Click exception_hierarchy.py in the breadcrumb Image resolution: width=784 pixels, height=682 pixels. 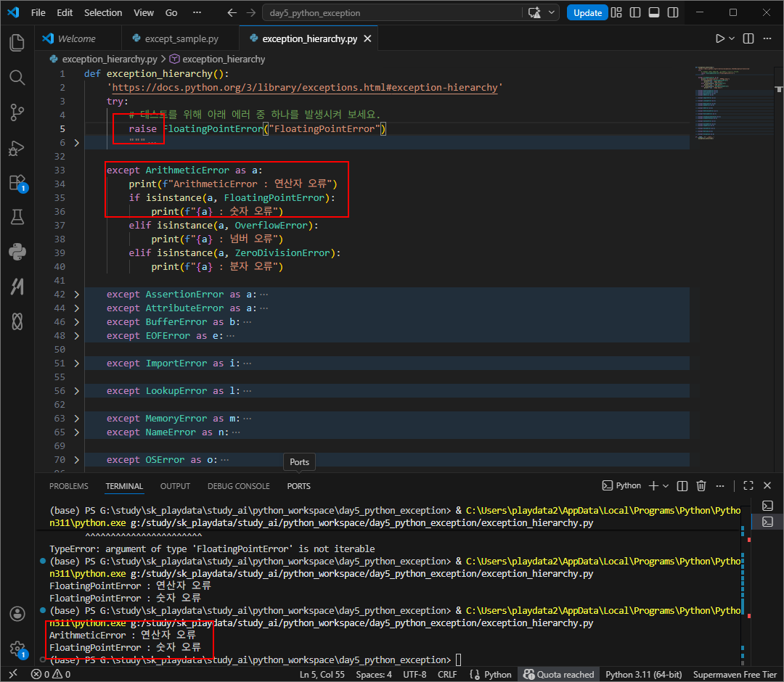[x=110, y=59]
